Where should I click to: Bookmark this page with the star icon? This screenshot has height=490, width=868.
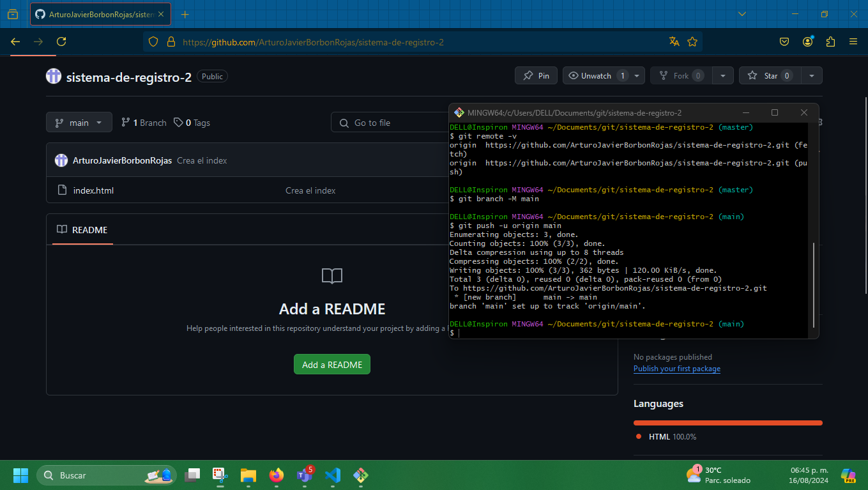coord(692,42)
